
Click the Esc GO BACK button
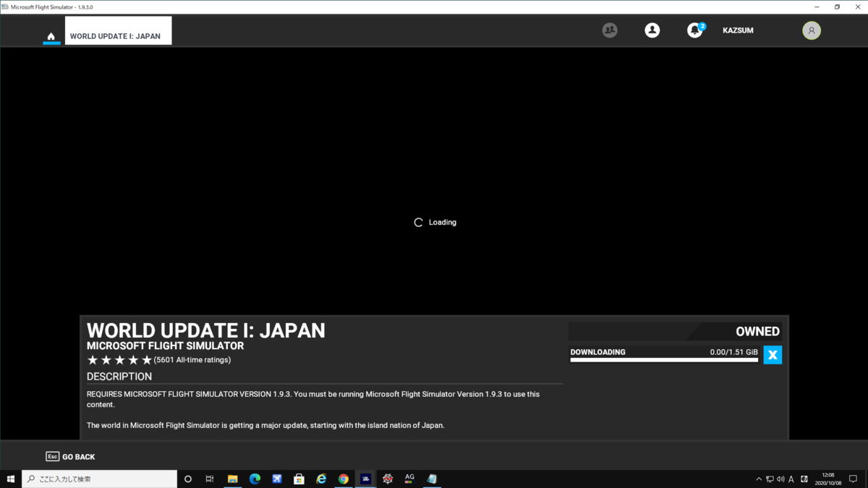point(70,457)
